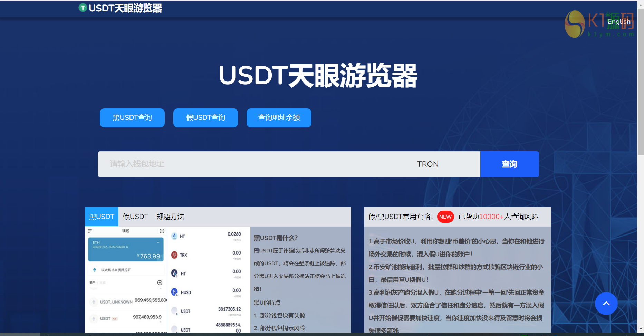Click the scrollbar down arrow

click(x=641, y=329)
